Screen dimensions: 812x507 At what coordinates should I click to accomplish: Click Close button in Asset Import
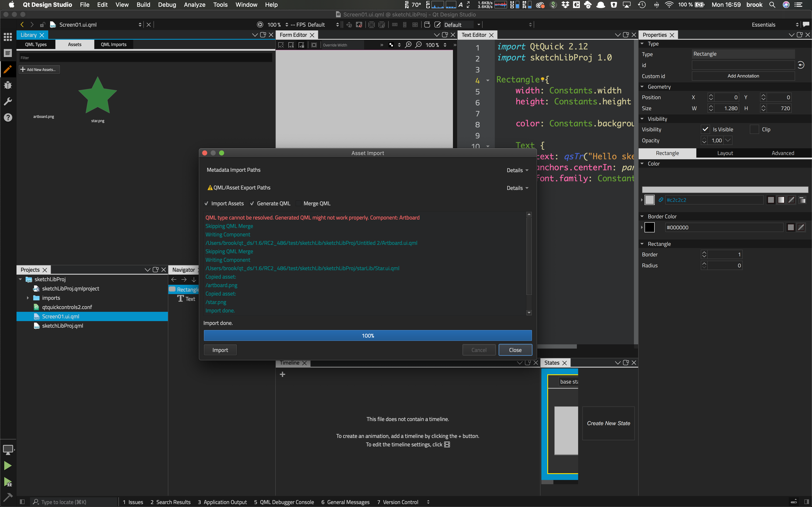[x=515, y=350]
